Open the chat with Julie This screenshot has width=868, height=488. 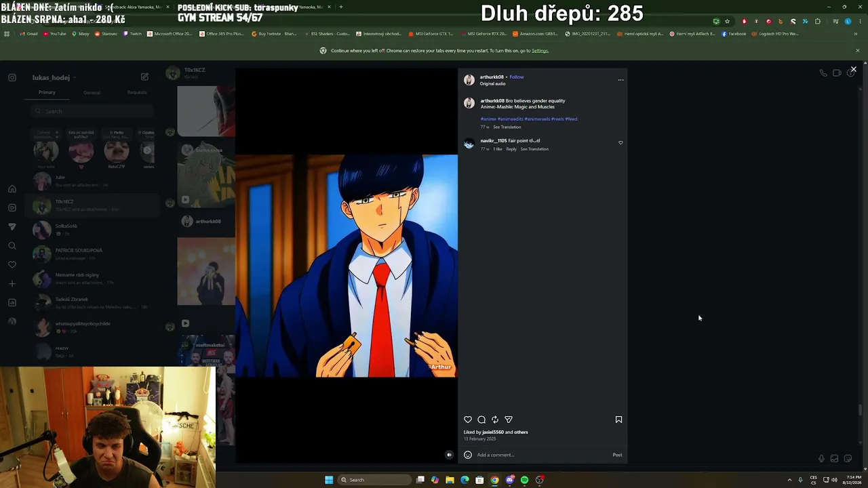click(92, 181)
